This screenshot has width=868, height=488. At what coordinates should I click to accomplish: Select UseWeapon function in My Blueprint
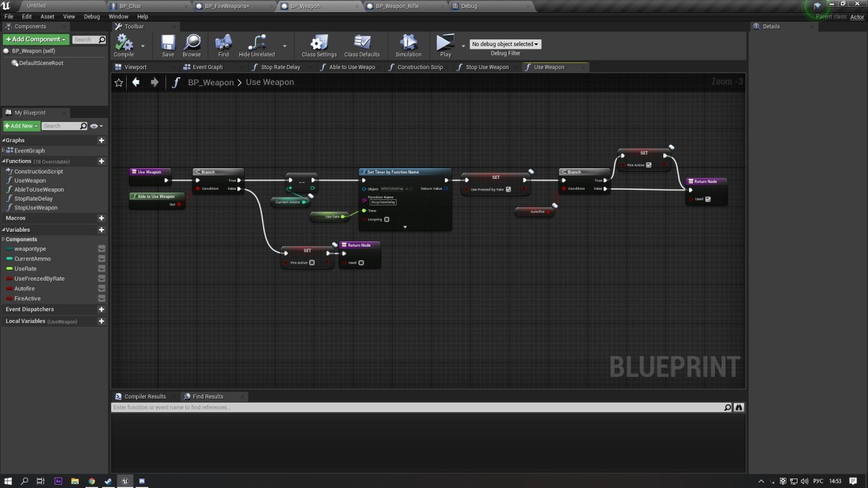click(x=30, y=181)
